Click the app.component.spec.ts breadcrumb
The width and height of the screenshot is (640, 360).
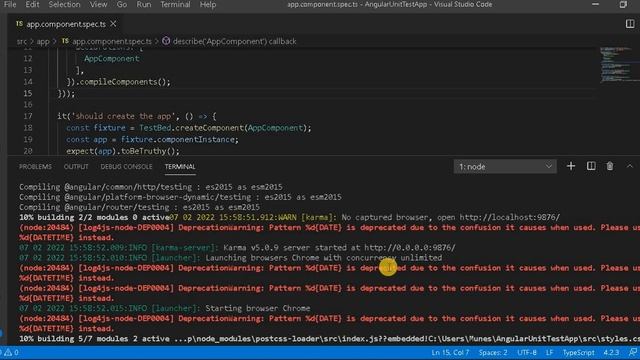click(x=111, y=41)
